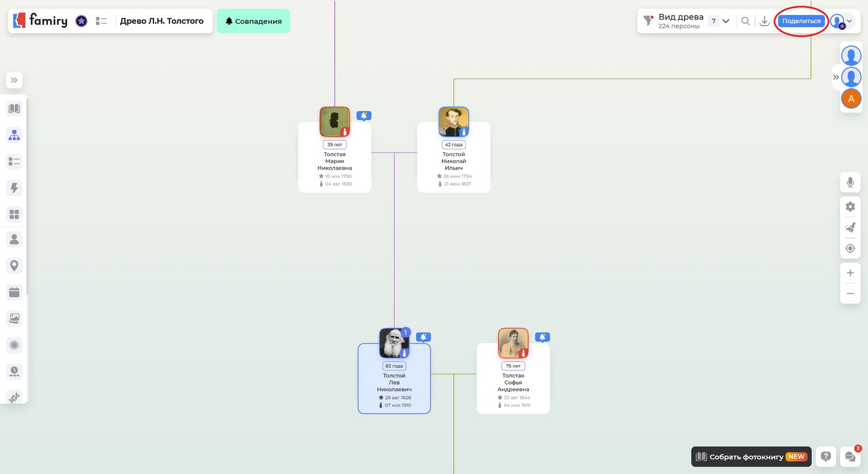
Task: Expand the user profile menu chevron
Action: point(849,21)
